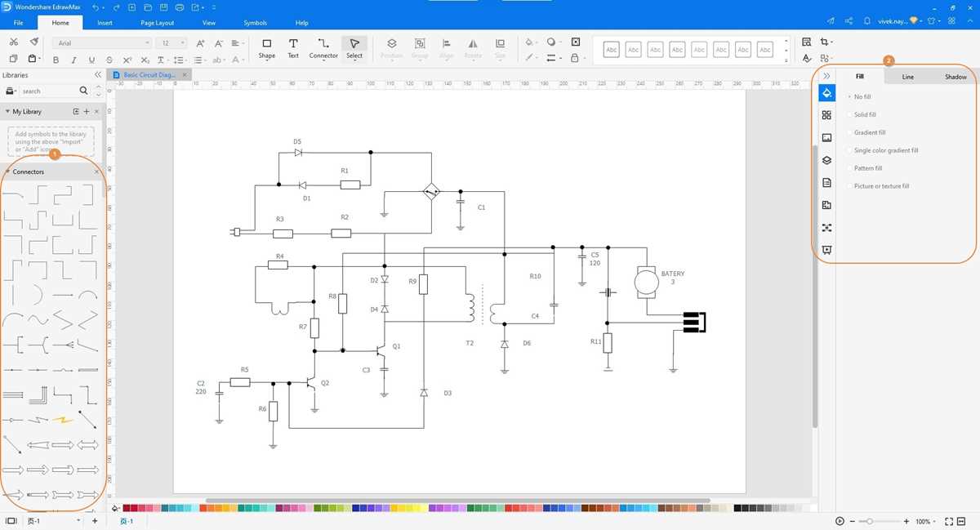Image resolution: width=980 pixels, height=530 pixels.
Task: Open the font size 12 dropdown
Action: pos(172,43)
